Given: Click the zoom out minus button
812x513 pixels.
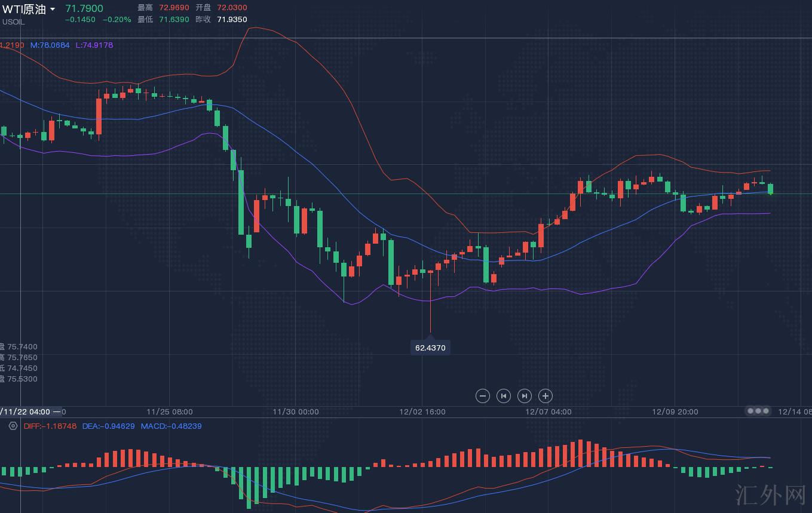Looking at the screenshot, I should tap(483, 395).
